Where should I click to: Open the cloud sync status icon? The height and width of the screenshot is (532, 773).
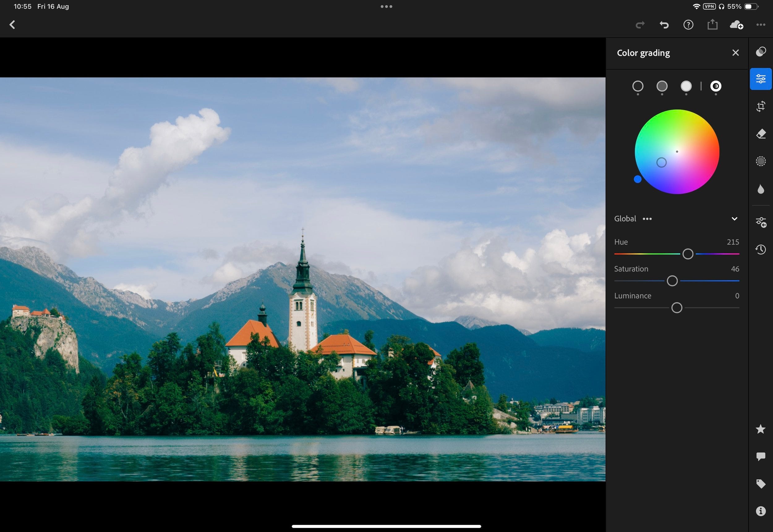(736, 25)
